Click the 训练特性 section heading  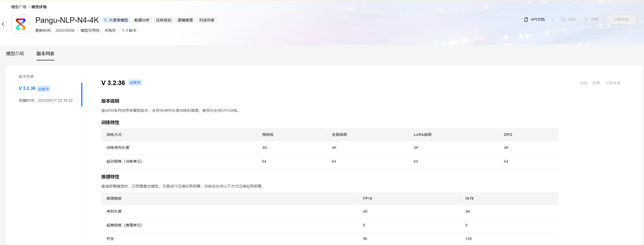click(x=110, y=122)
